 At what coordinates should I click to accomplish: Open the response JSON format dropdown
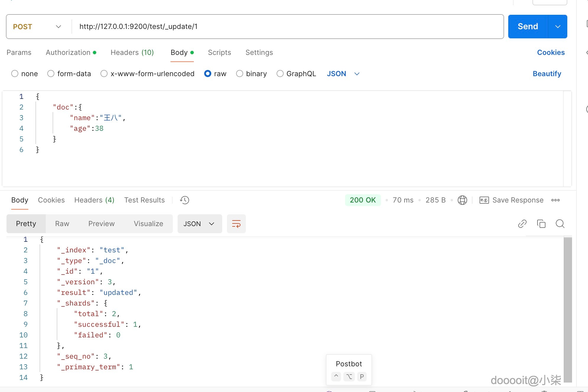coord(199,224)
